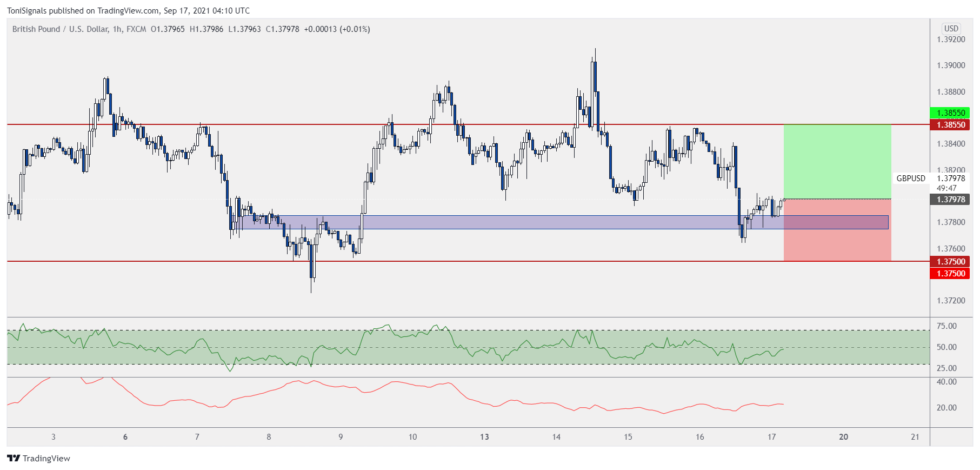Screen dimensions: 980x470
Task: Click date label 20 on time axis
Action: tap(843, 437)
